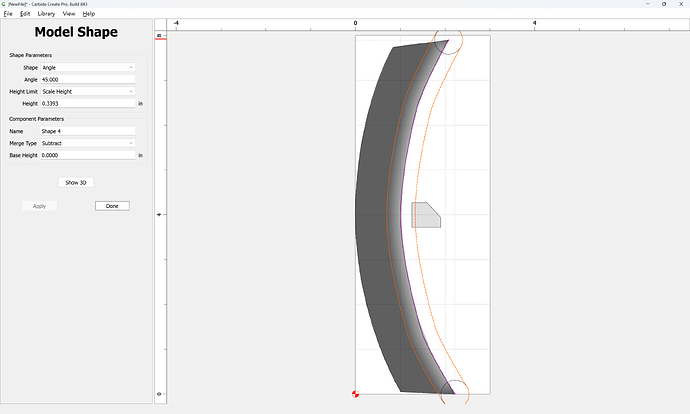This screenshot has height=414, width=690.
Task: Expand the Merge Type dropdown
Action: [x=88, y=143]
